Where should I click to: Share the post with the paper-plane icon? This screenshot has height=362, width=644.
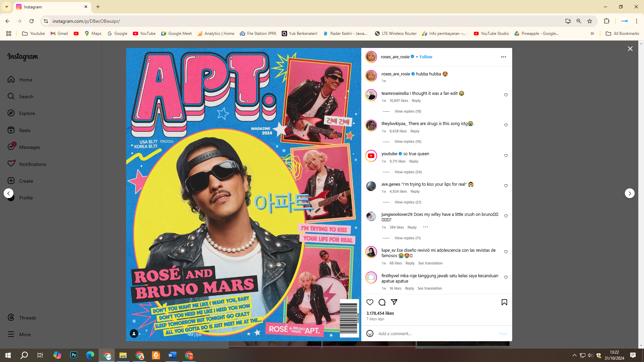point(394,302)
